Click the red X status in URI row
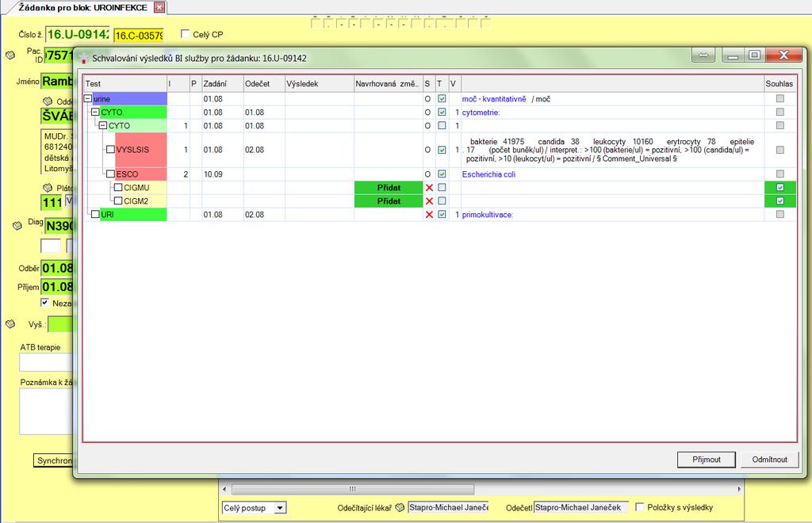The image size is (812, 523). click(x=429, y=214)
